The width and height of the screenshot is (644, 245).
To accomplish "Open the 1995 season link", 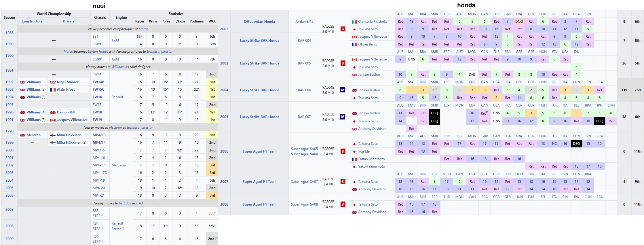I will (x=10, y=105).
